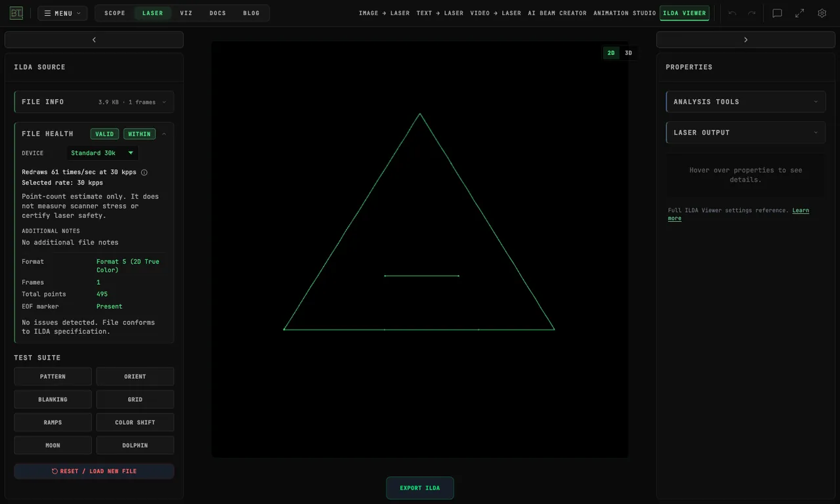Viewport: 840px width, 504px height.
Task: Load the Moon test file
Action: point(53,446)
